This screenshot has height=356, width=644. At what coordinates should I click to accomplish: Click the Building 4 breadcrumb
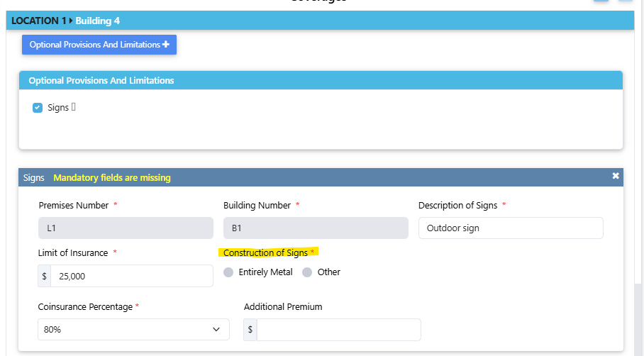[x=98, y=21]
